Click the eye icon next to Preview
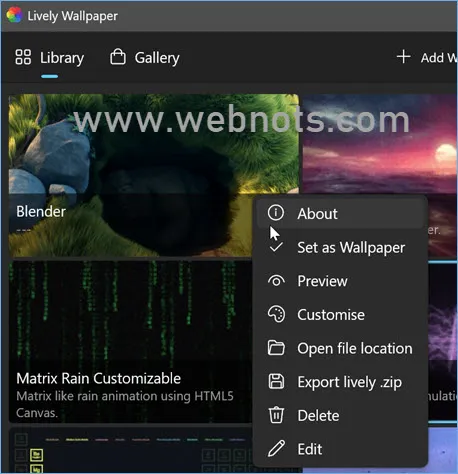 pyautogui.click(x=276, y=281)
